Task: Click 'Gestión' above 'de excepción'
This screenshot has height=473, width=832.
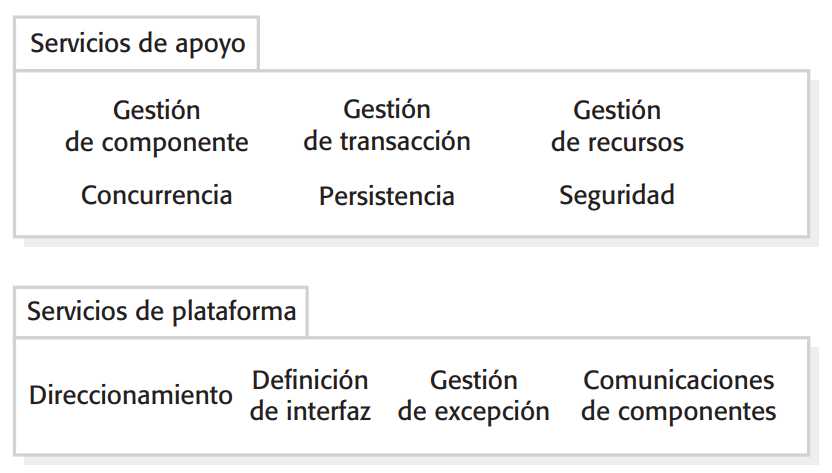Action: (x=474, y=380)
